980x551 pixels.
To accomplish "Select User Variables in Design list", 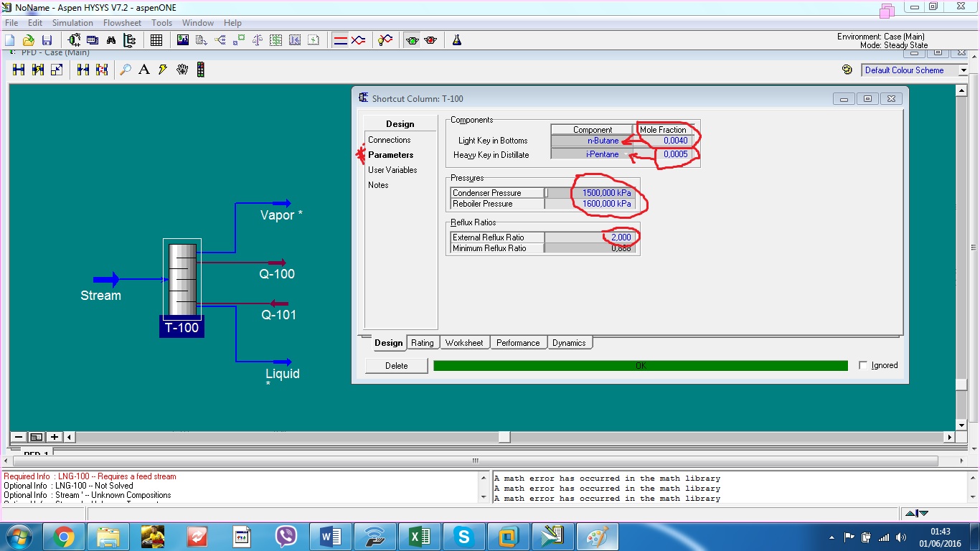I will (392, 170).
